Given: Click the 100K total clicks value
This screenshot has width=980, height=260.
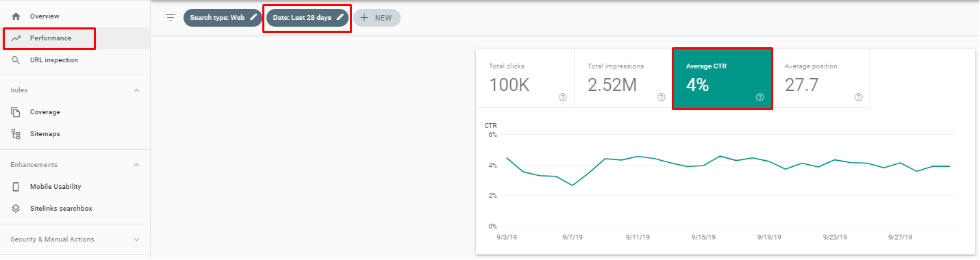Looking at the screenshot, I should coord(510,86).
